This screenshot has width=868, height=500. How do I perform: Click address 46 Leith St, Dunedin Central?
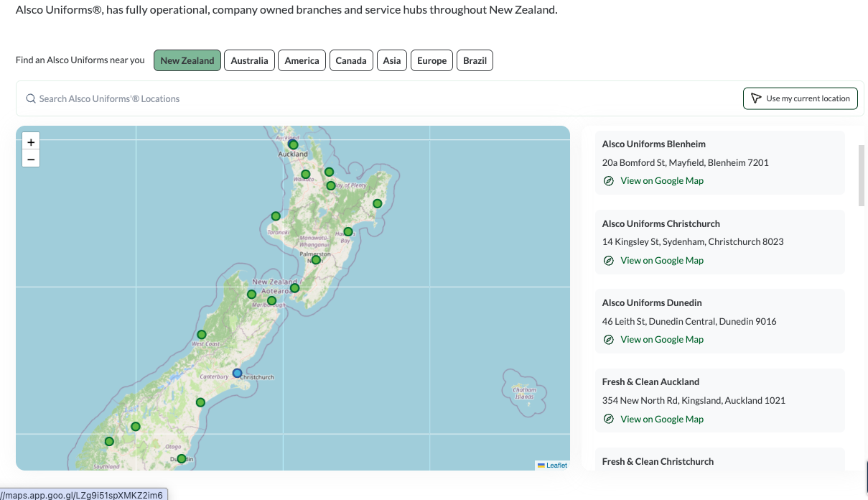(689, 321)
